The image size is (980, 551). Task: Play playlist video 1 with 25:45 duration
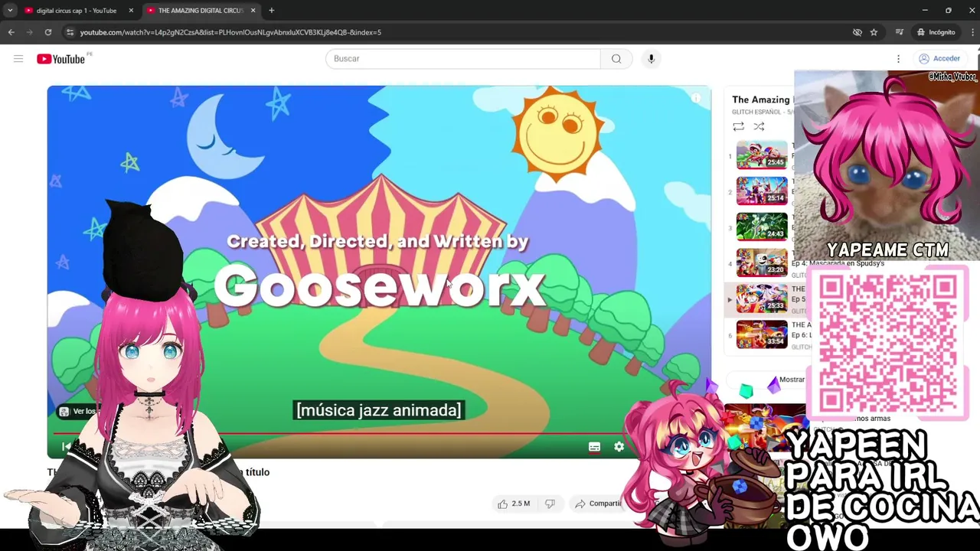pos(762,155)
